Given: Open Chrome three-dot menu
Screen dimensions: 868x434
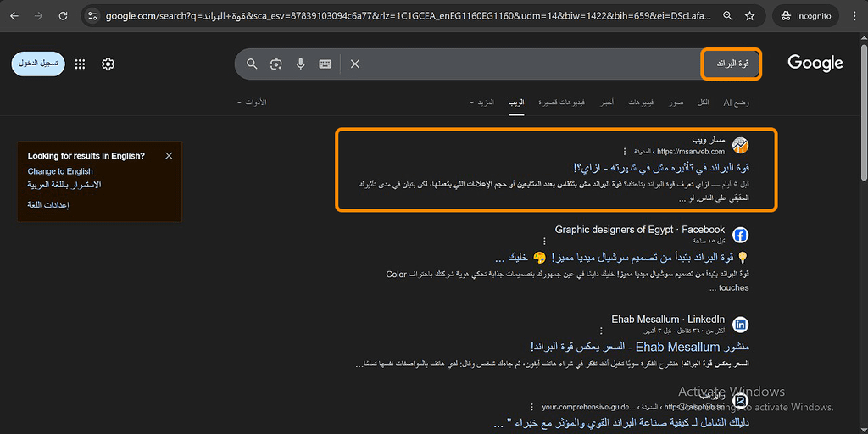Looking at the screenshot, I should point(854,16).
